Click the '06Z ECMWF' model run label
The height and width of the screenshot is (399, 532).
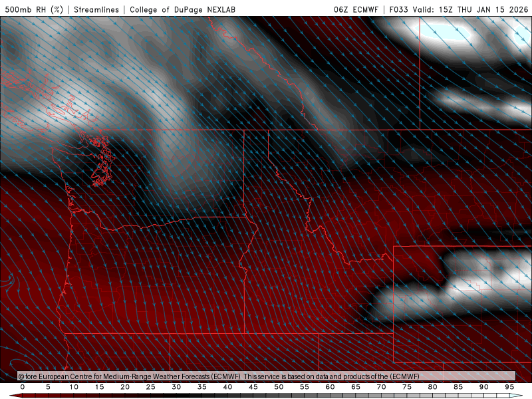(x=356, y=9)
